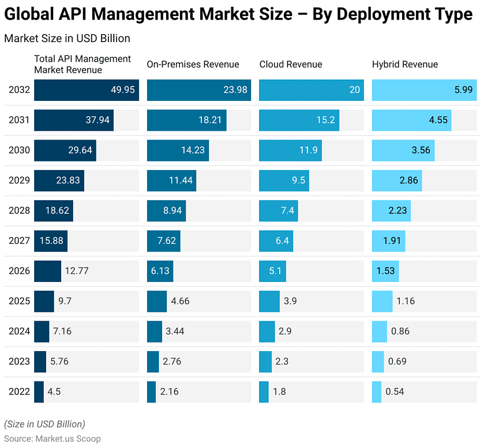Select the 2031 year label
The height and width of the screenshot is (448, 484).
click(19, 120)
